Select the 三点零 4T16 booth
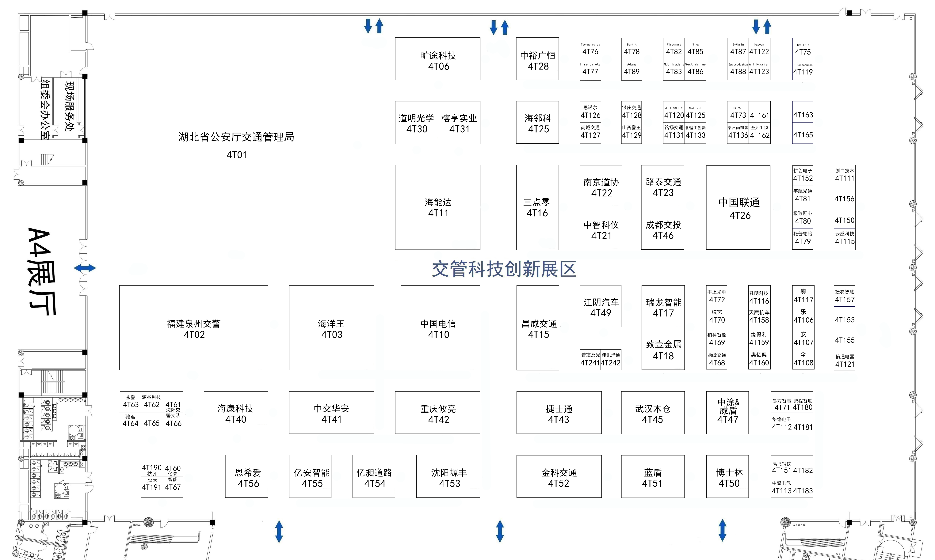The image size is (935, 560). point(537,207)
